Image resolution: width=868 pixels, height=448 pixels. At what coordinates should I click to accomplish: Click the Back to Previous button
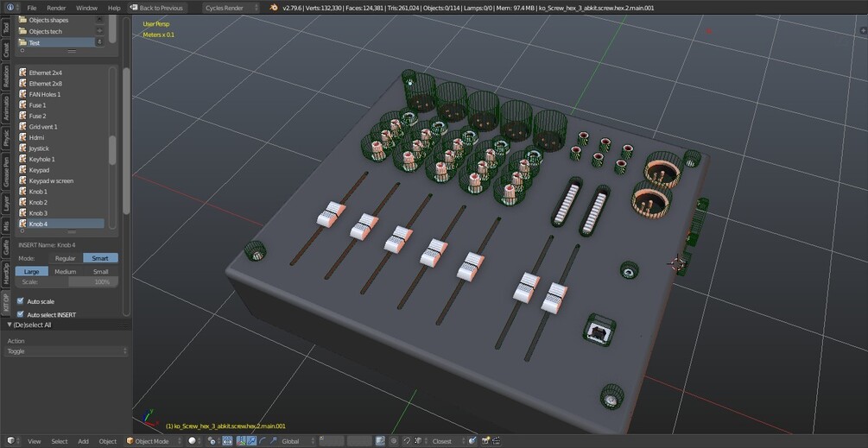(156, 8)
